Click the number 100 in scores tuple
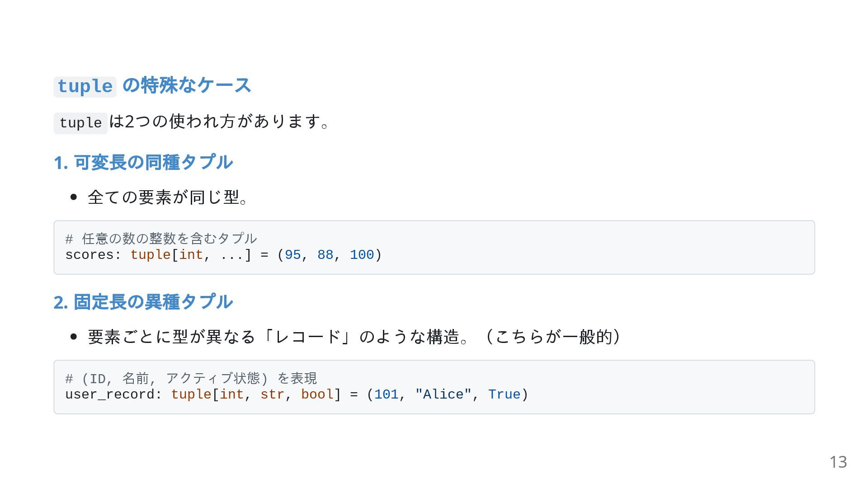Screen dimensions: 868x488 click(x=362, y=255)
